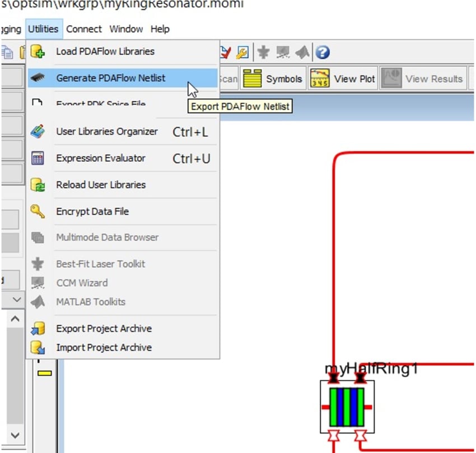Viewport: 476px width, 453px height.
Task: Click the Load PDAFlow Libraries database icon
Action: pos(39,51)
